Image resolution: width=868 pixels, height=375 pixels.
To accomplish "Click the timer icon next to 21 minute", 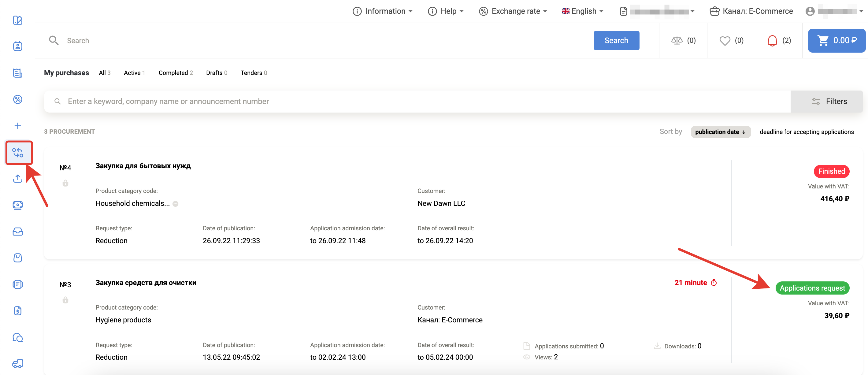I will tap(714, 283).
